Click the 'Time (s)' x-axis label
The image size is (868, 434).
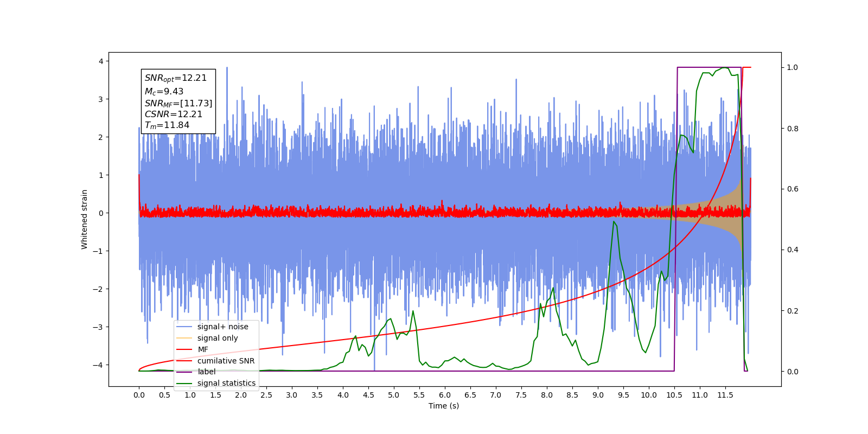[444, 406]
